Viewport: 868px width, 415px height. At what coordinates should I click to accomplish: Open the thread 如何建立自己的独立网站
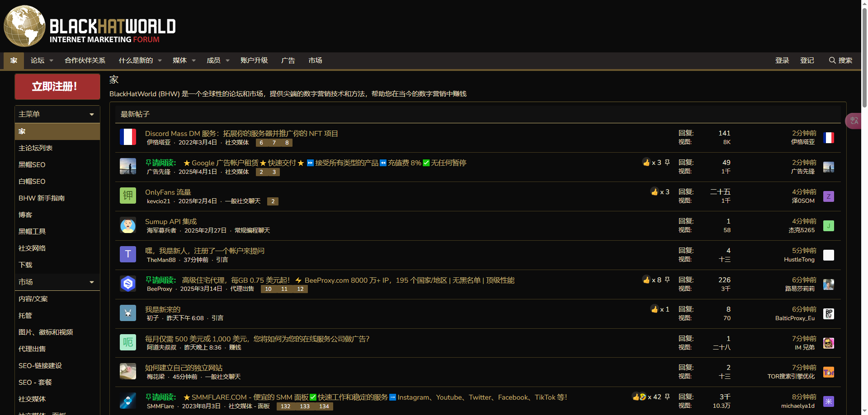183,368
